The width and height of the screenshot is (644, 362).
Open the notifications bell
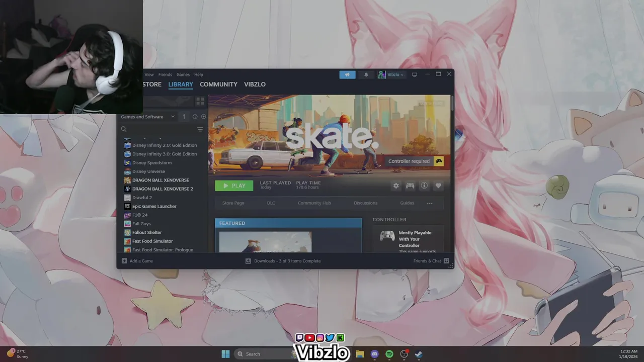[366, 74]
